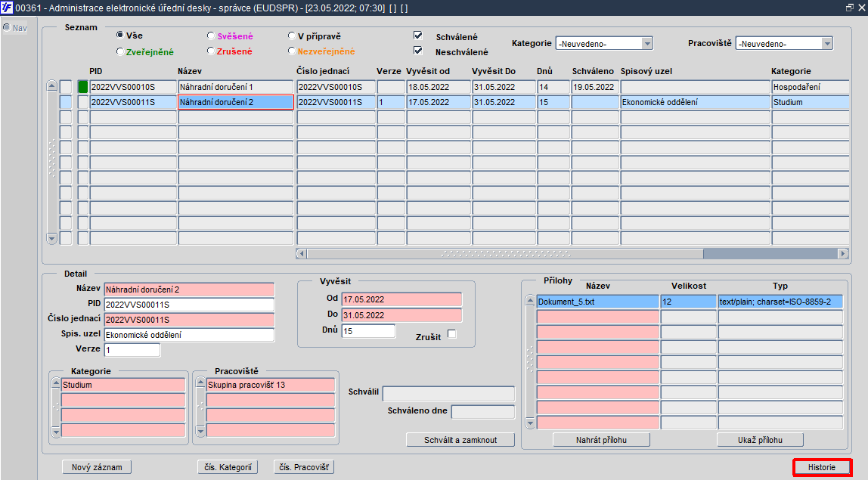
Task: Click the application logo icon in title bar
Action: pyautogui.click(x=7, y=7)
